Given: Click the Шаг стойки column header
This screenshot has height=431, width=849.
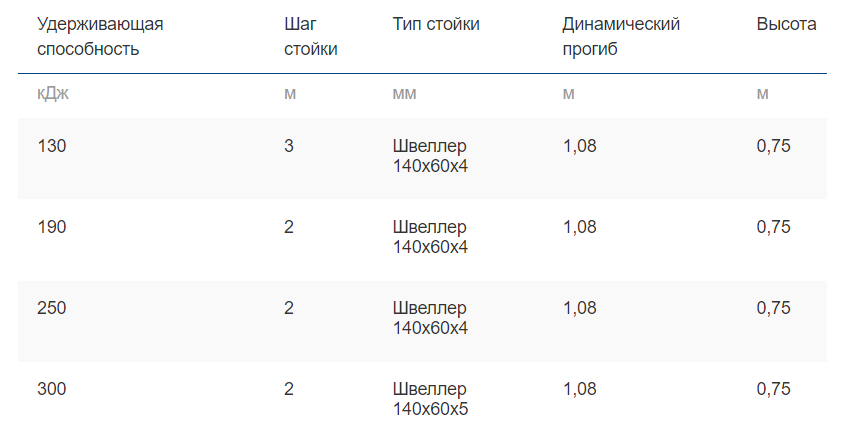Looking at the screenshot, I should click(310, 36).
